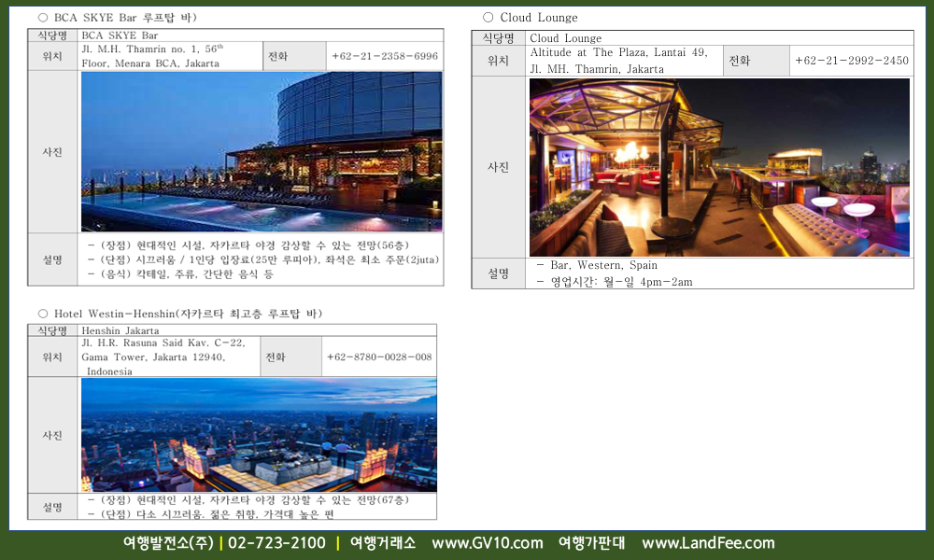The image size is (934, 560).
Task: Click the 전화 label in the Henshin Jakarta table
Action: click(x=276, y=357)
